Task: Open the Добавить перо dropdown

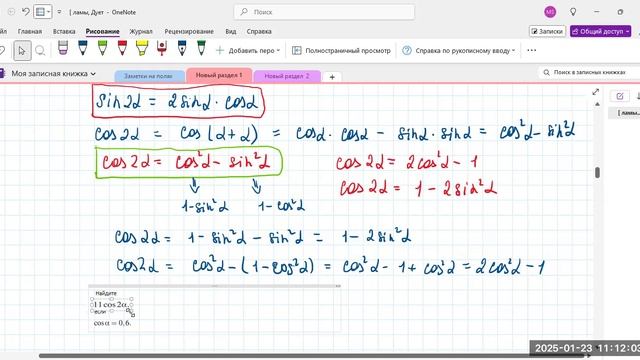Action: [248, 51]
